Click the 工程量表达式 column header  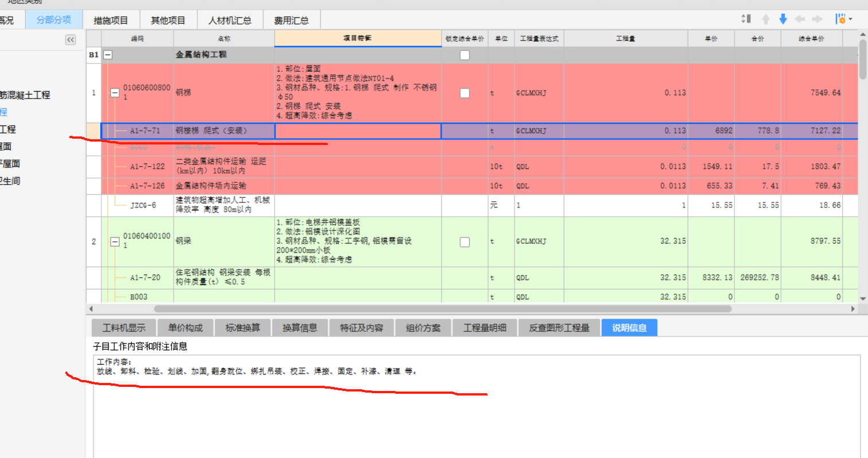pyautogui.click(x=539, y=38)
